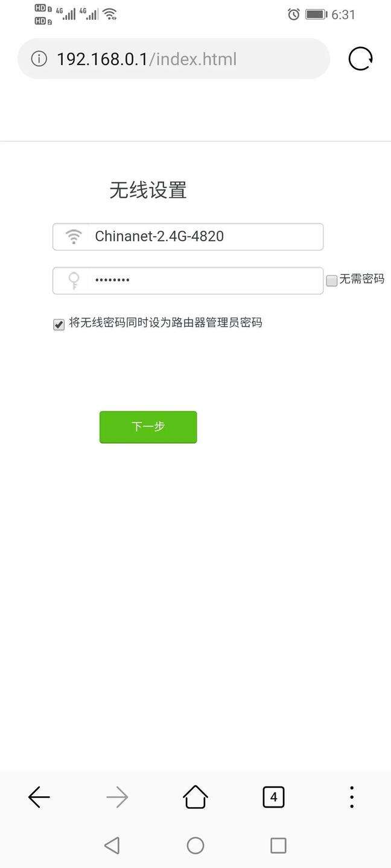
Task: Focus the wireless password field
Action: [x=188, y=280]
